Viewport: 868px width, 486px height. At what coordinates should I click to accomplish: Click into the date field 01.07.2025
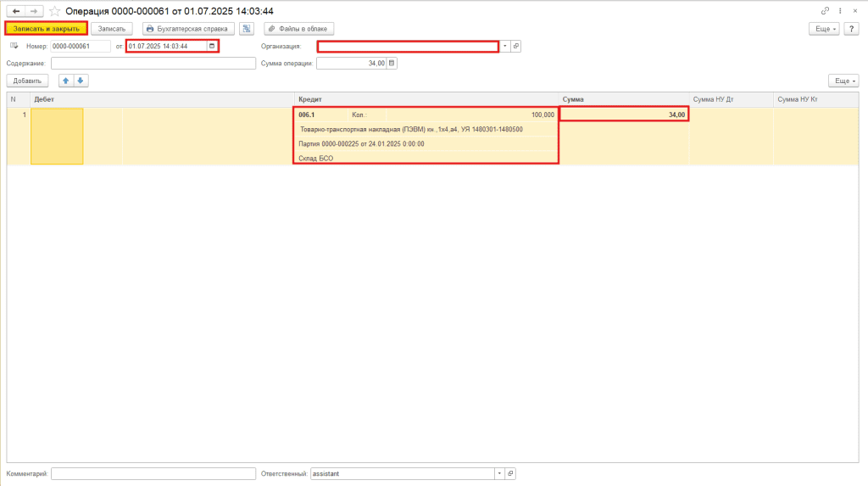click(167, 46)
